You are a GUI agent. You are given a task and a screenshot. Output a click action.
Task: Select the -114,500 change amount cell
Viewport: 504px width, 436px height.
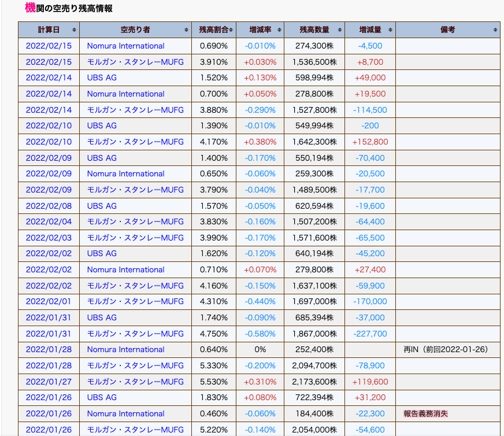pyautogui.click(x=370, y=110)
